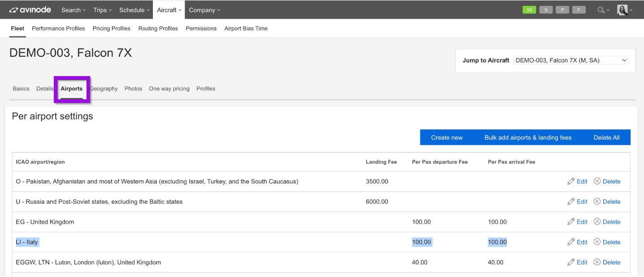This screenshot has width=644, height=277.
Task: Open Pricing Profiles page
Action: click(112, 28)
